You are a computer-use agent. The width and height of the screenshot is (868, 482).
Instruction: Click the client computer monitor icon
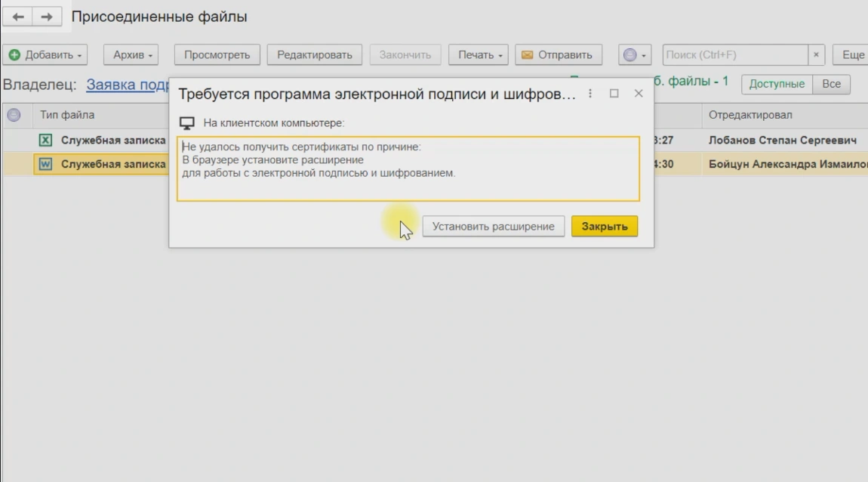pyautogui.click(x=186, y=123)
